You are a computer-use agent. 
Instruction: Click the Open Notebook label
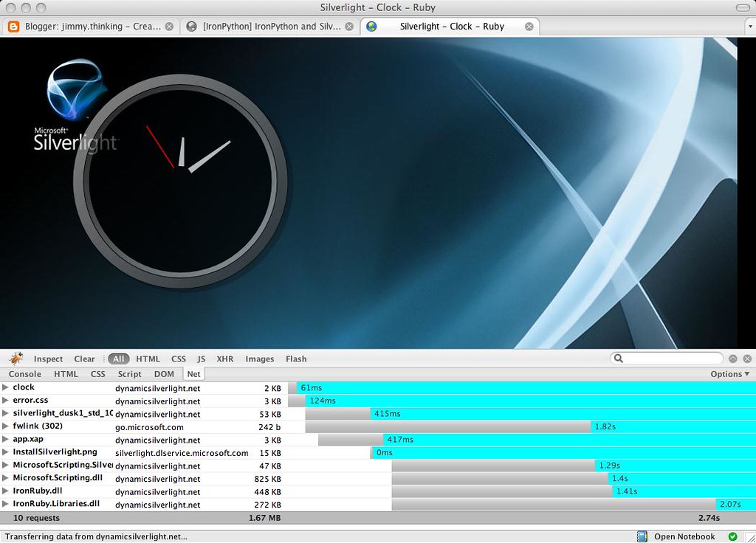pos(684,536)
